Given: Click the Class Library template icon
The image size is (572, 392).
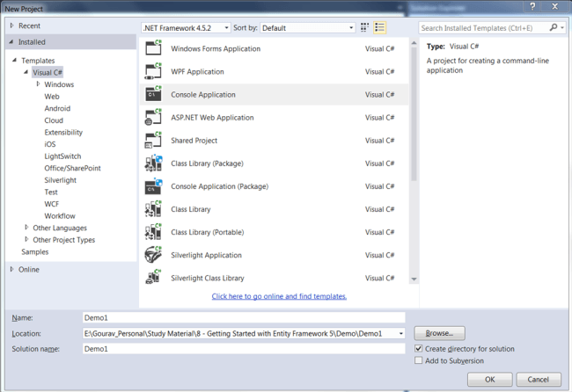Looking at the screenshot, I should click(153, 209).
